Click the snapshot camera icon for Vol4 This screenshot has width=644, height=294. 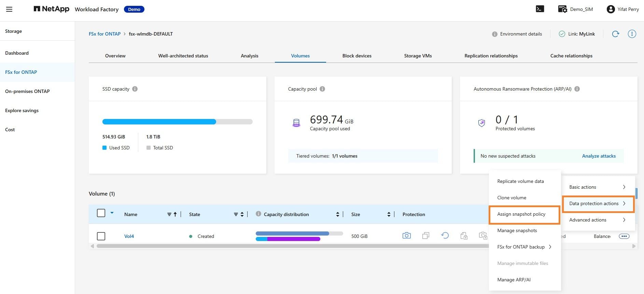[x=406, y=236]
